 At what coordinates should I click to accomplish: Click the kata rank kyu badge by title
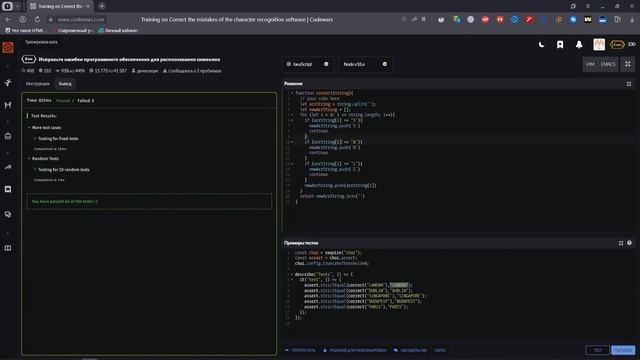(x=29, y=60)
